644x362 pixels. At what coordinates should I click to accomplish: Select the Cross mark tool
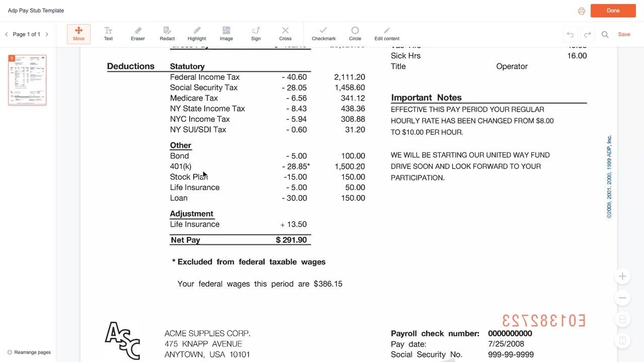[285, 34]
